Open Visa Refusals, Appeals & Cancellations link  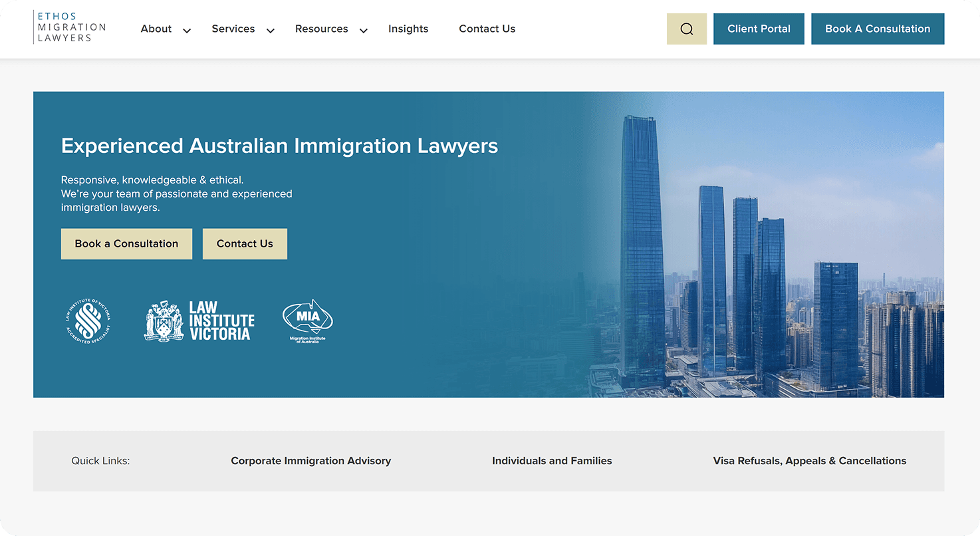coord(810,461)
